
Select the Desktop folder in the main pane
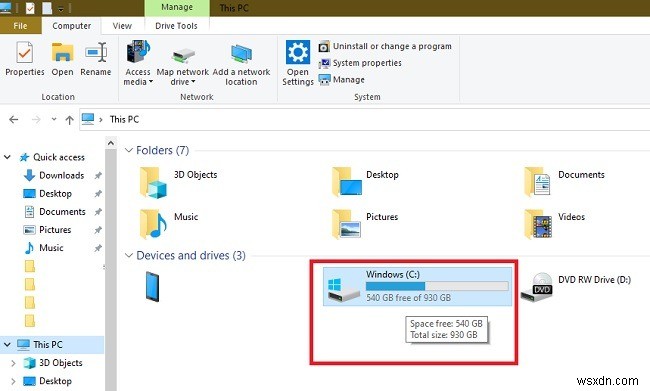pyautogui.click(x=365, y=182)
